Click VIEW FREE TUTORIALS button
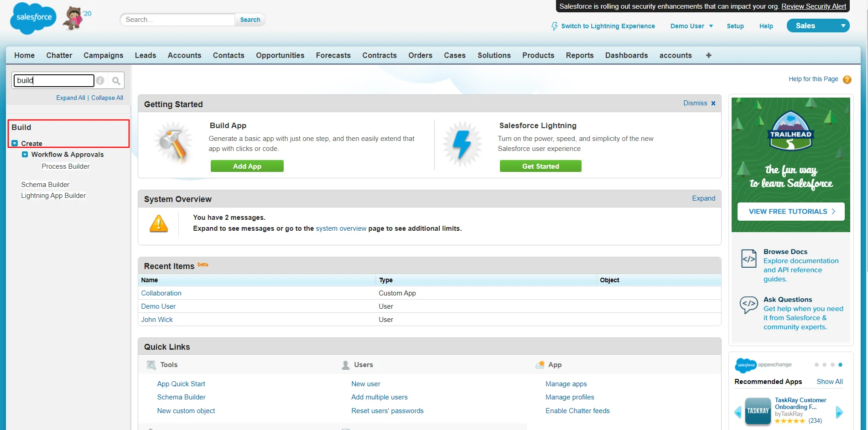868x430 pixels. [x=791, y=212]
